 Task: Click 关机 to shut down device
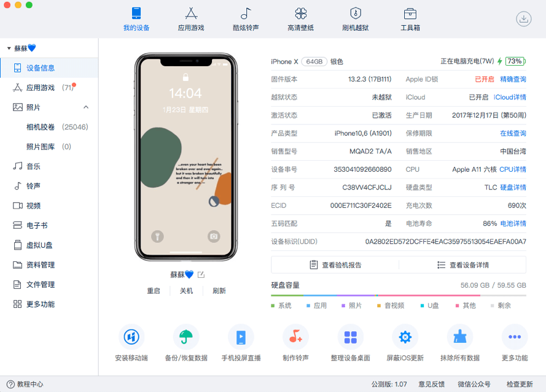coord(186,291)
